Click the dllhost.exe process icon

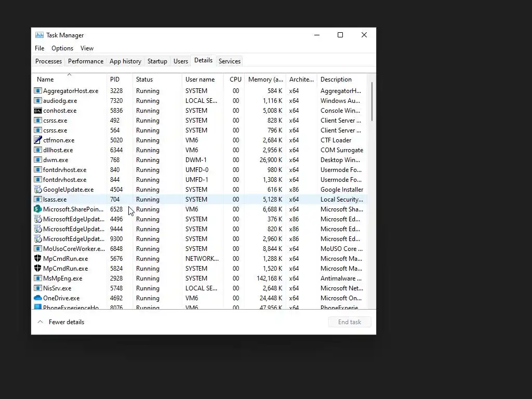pos(37,150)
